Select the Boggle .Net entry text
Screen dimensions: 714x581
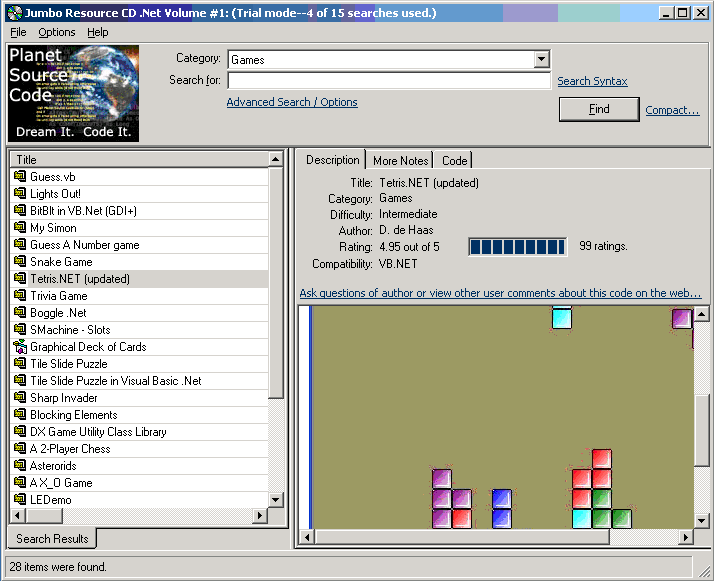58,313
